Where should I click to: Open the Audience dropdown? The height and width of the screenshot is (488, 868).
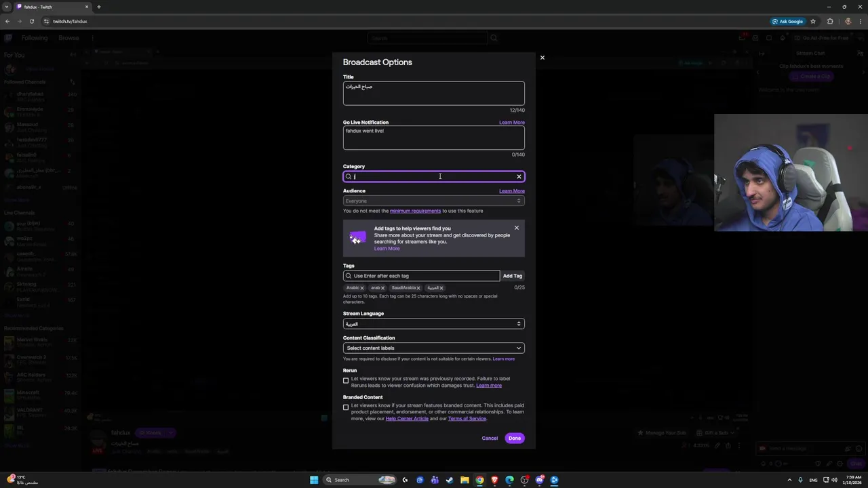pyautogui.click(x=434, y=201)
